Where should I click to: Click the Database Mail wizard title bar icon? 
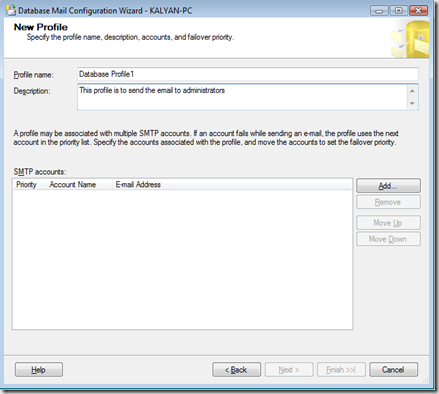11,10
